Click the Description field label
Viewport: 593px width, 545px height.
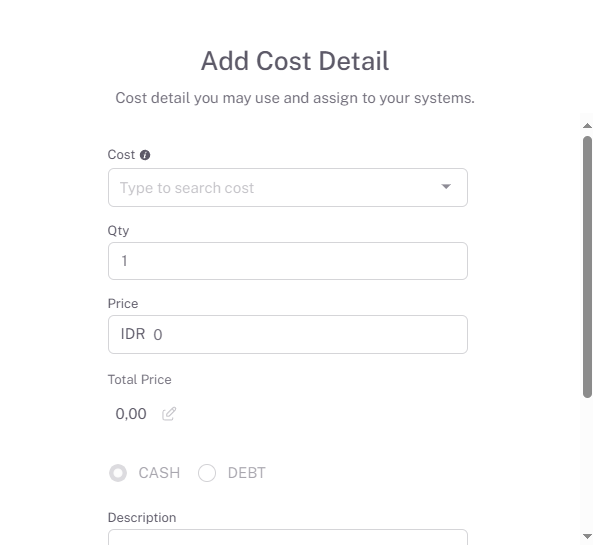[142, 518]
